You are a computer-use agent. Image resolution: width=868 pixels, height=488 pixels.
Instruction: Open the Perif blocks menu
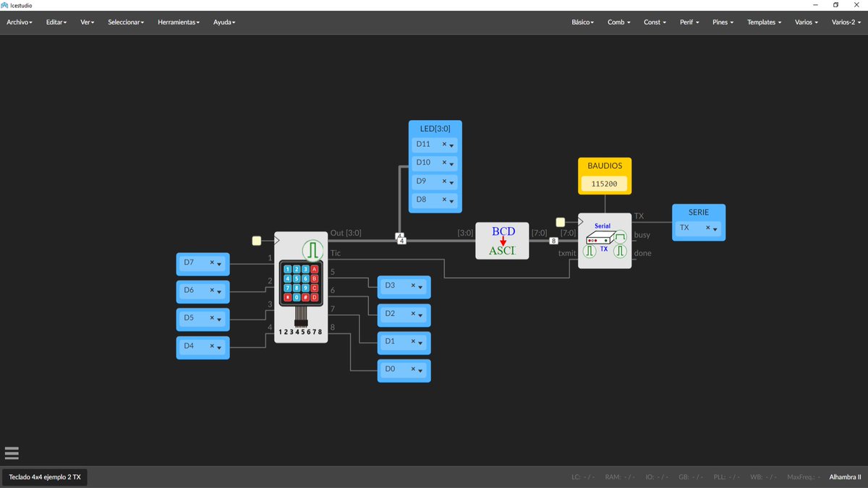coord(689,22)
